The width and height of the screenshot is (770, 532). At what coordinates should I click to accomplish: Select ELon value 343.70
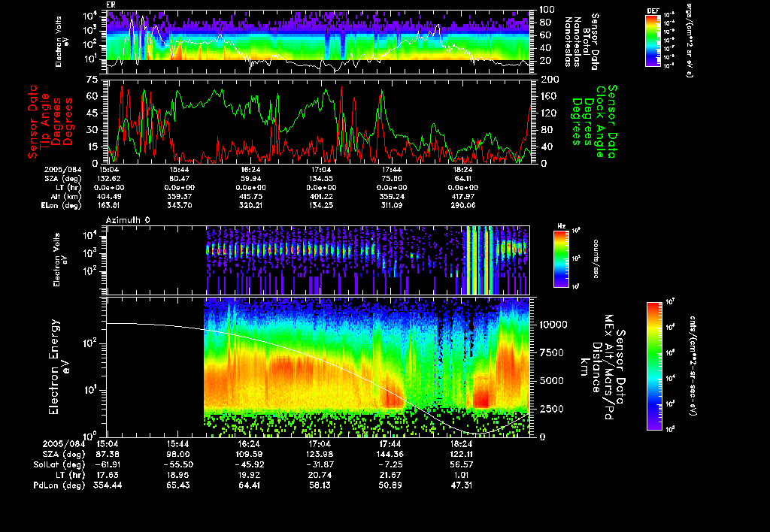pos(180,206)
